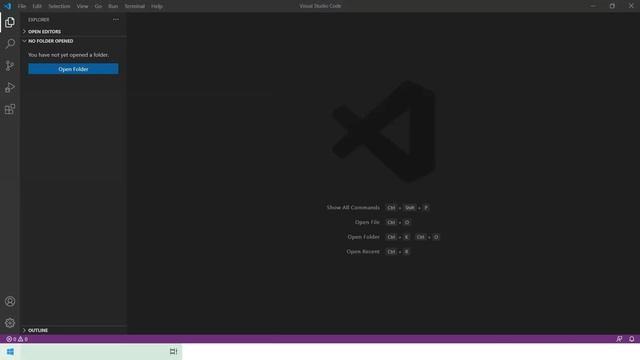
Task: Click the feedback icon in status bar
Action: [x=619, y=339]
